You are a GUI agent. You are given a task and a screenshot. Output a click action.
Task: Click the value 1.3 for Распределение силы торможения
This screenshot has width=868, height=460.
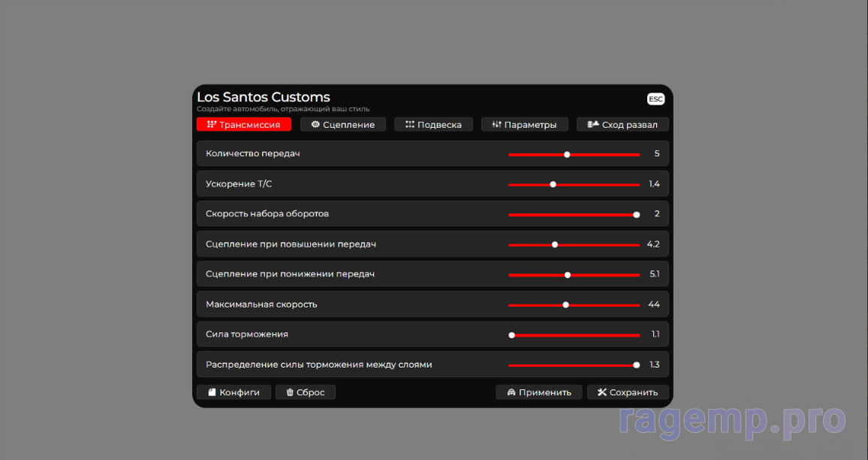point(654,365)
